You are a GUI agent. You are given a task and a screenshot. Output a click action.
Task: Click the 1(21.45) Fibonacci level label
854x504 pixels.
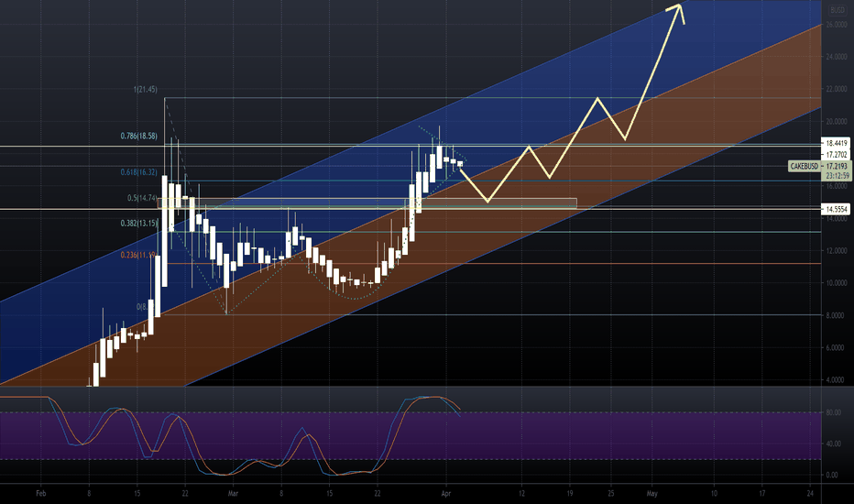click(x=146, y=90)
